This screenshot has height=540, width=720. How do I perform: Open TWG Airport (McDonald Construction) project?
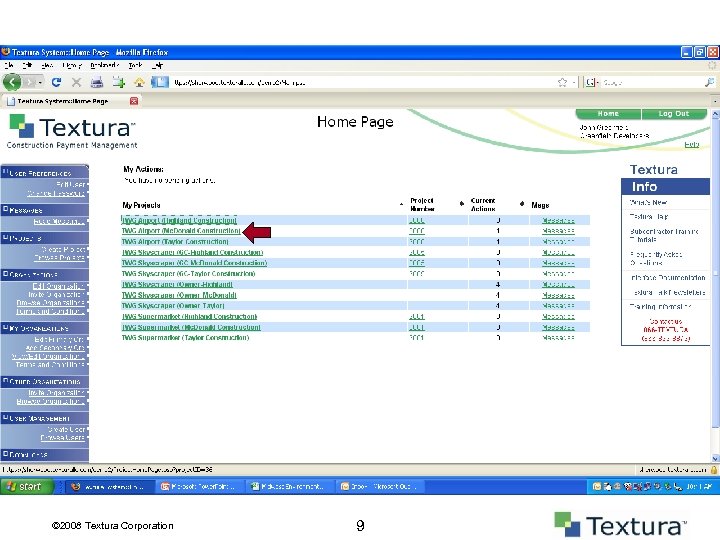181,231
